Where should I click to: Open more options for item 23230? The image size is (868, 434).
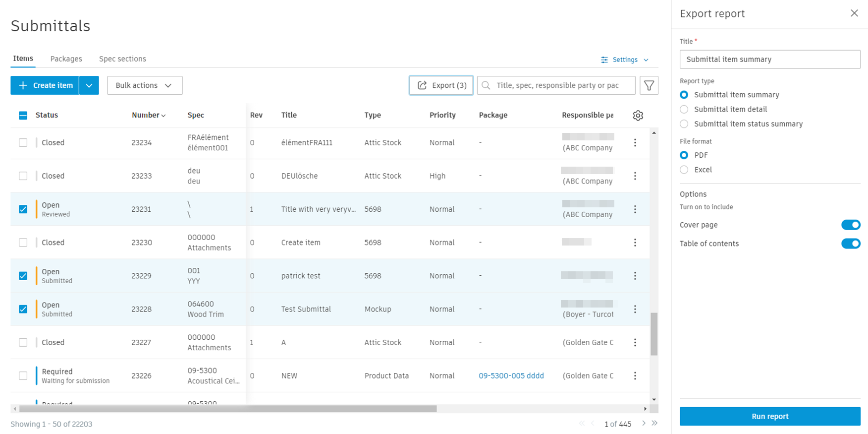[x=635, y=243]
